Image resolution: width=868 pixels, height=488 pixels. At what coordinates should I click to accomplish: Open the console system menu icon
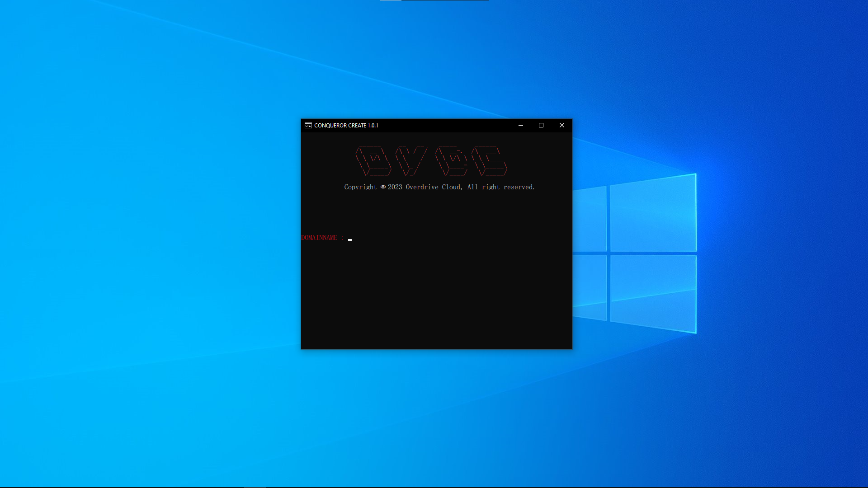[x=308, y=125]
